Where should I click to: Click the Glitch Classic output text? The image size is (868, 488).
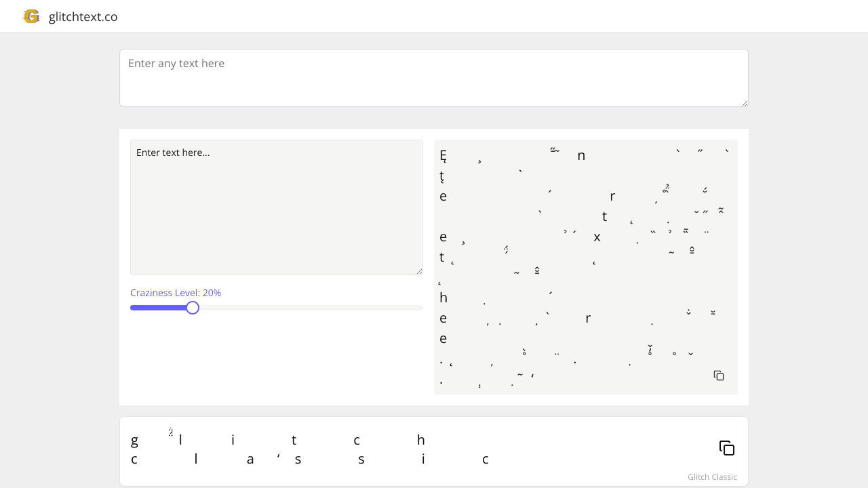[x=305, y=449]
